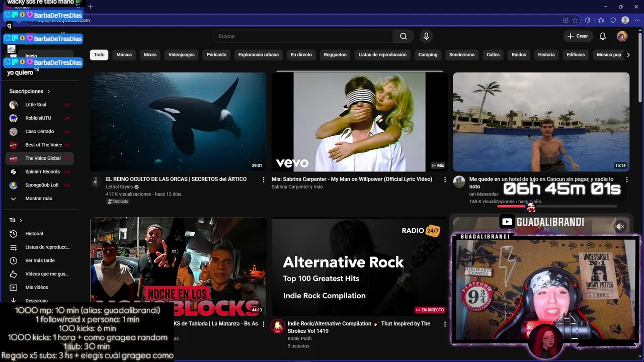This screenshot has width=644, height=362.
Task: Open Ian Menendez channel avatar
Action: [x=459, y=182]
